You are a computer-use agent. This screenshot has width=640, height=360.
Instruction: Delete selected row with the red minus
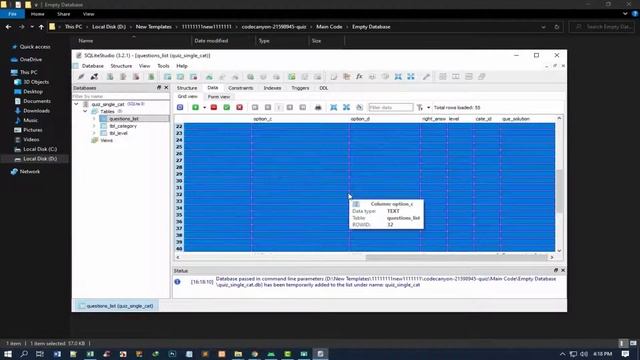[213, 107]
